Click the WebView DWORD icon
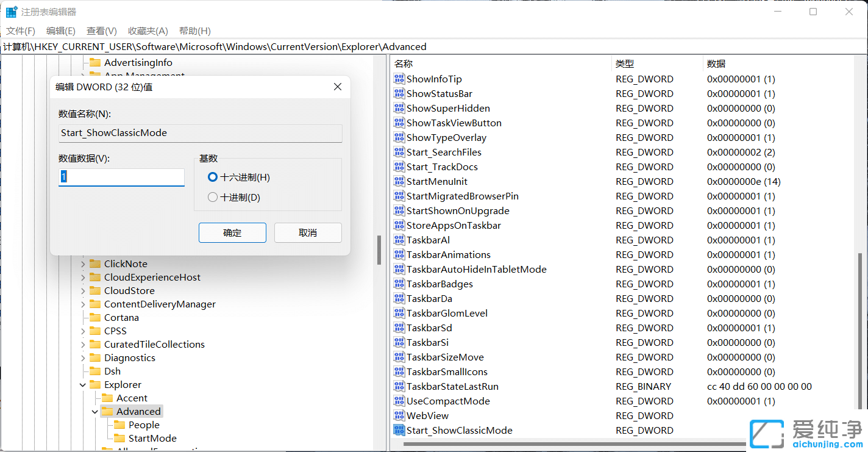 (399, 415)
